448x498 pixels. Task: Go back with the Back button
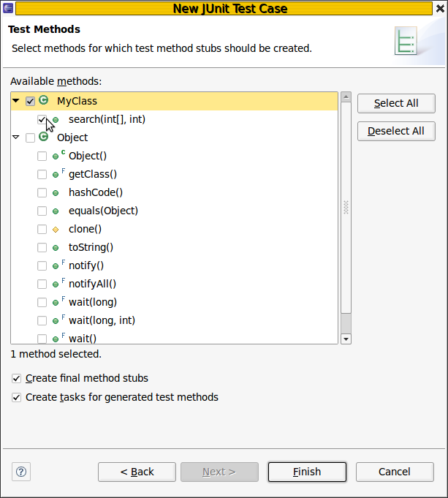pyautogui.click(x=137, y=472)
